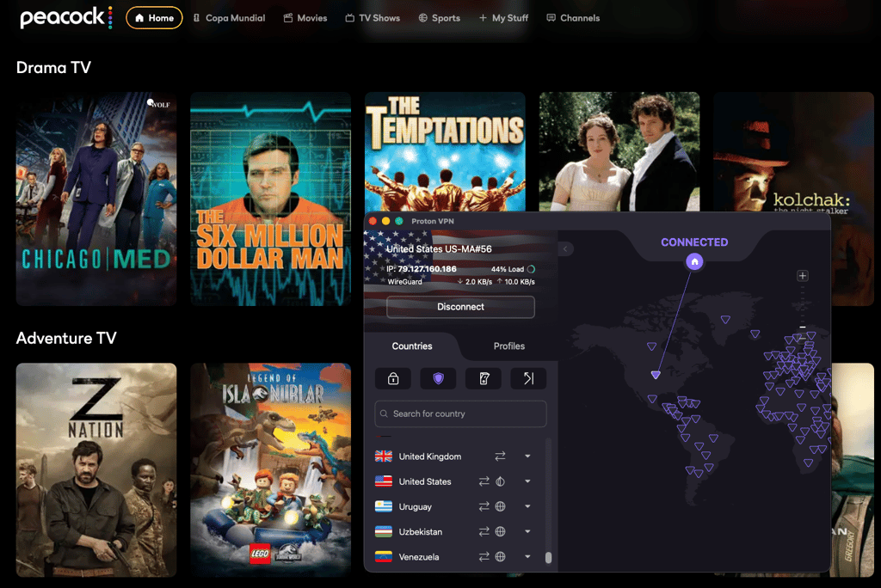The image size is (881, 588).
Task: Click the P2P arrows icon for Uzbekistan
Action: 484,531
